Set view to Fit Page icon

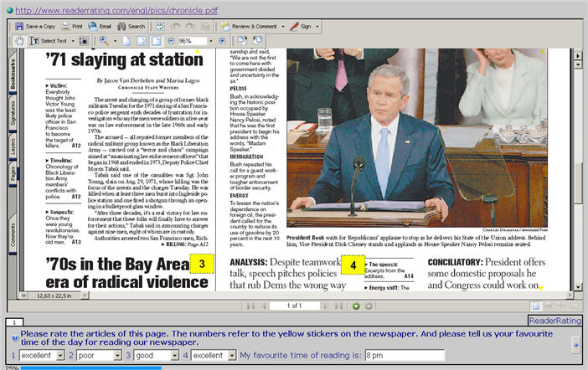[142, 41]
